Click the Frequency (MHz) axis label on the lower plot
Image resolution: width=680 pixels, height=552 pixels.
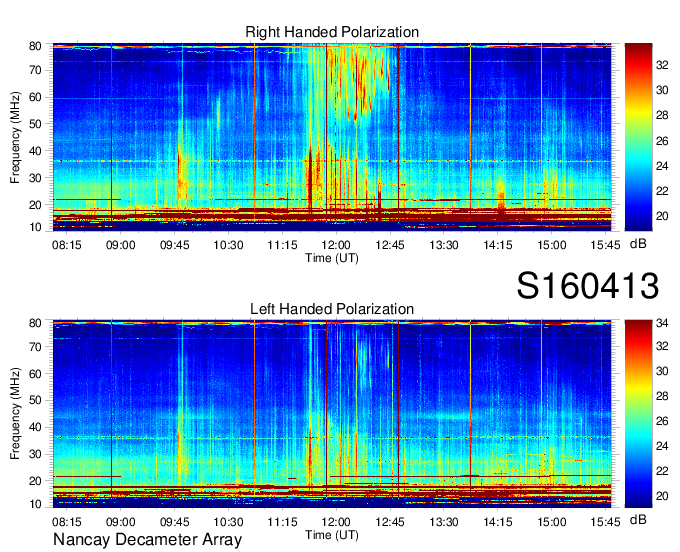tap(15, 414)
